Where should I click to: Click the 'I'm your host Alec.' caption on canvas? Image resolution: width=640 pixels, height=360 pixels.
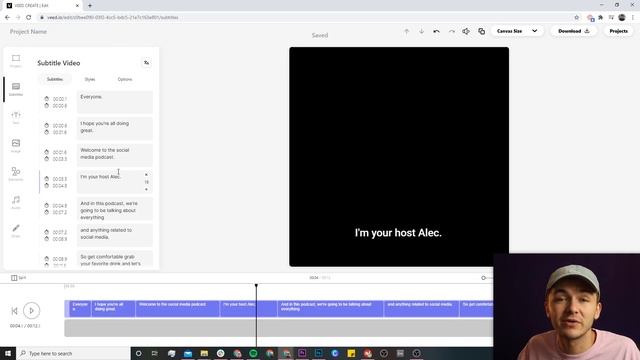(398, 233)
